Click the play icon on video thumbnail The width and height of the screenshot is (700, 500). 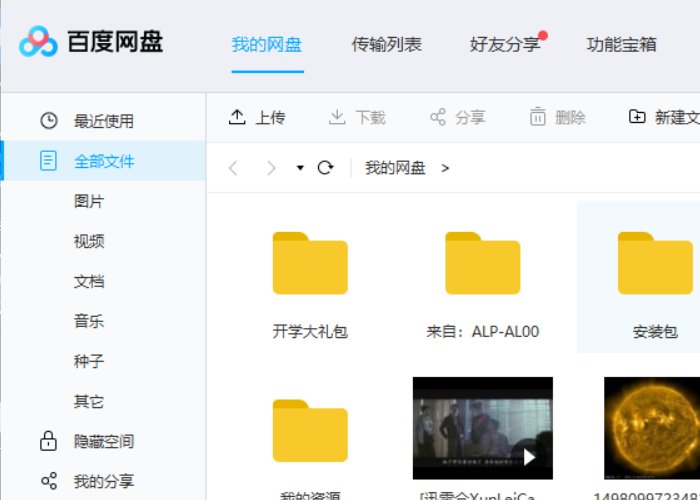click(529, 457)
